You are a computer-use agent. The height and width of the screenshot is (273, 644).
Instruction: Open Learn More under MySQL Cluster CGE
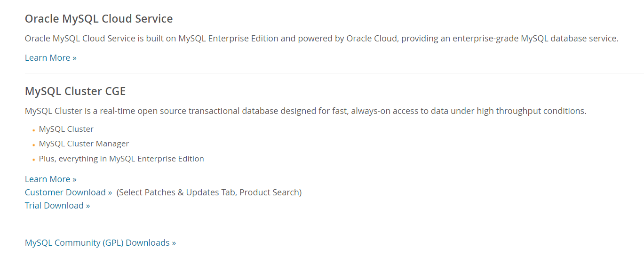[x=50, y=179]
